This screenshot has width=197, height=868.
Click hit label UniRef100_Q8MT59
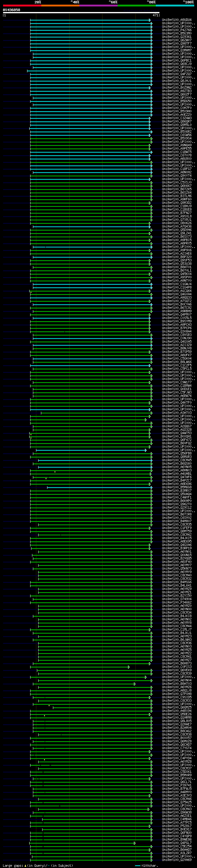[x=177, y=531]
